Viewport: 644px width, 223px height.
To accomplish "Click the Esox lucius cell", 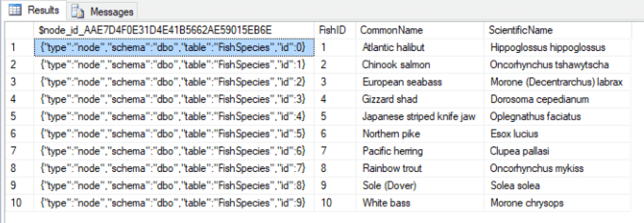I will (557, 134).
